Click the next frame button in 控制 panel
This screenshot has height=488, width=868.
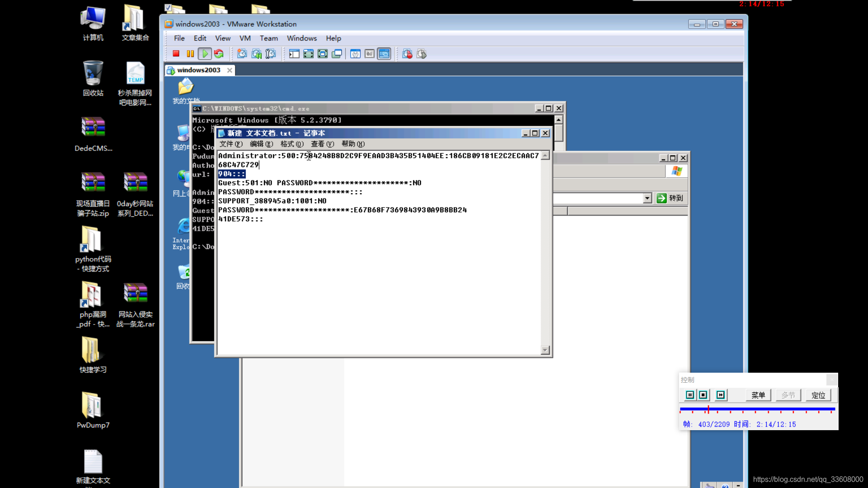[x=721, y=395]
